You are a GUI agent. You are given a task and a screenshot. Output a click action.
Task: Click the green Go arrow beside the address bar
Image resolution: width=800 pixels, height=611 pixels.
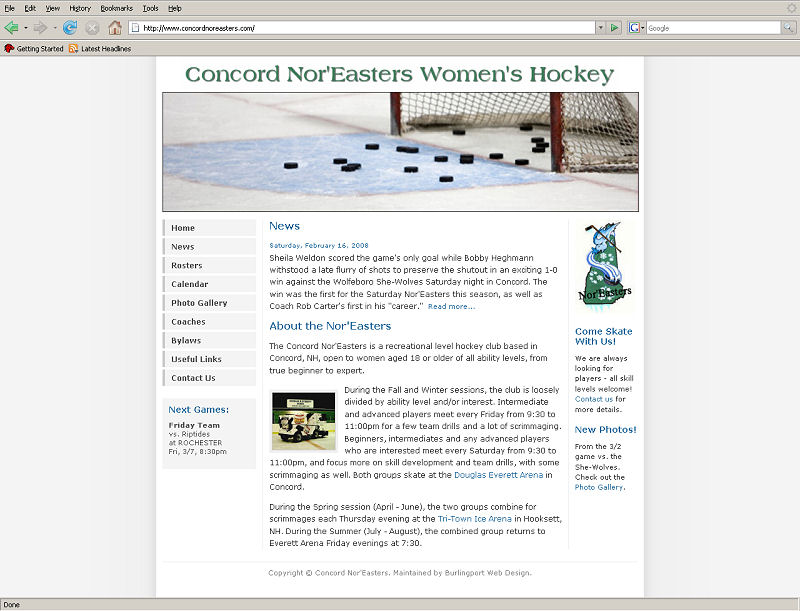(614, 28)
